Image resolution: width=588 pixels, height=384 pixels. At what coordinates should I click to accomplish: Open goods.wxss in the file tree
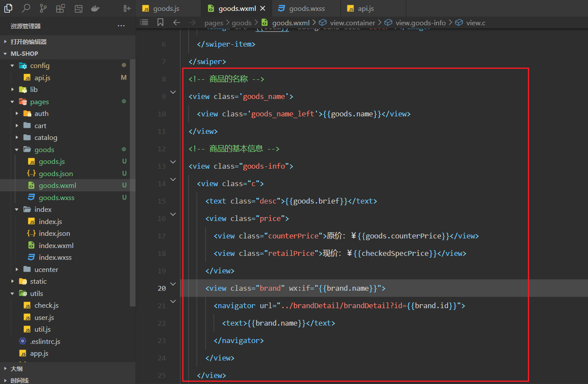pos(56,197)
